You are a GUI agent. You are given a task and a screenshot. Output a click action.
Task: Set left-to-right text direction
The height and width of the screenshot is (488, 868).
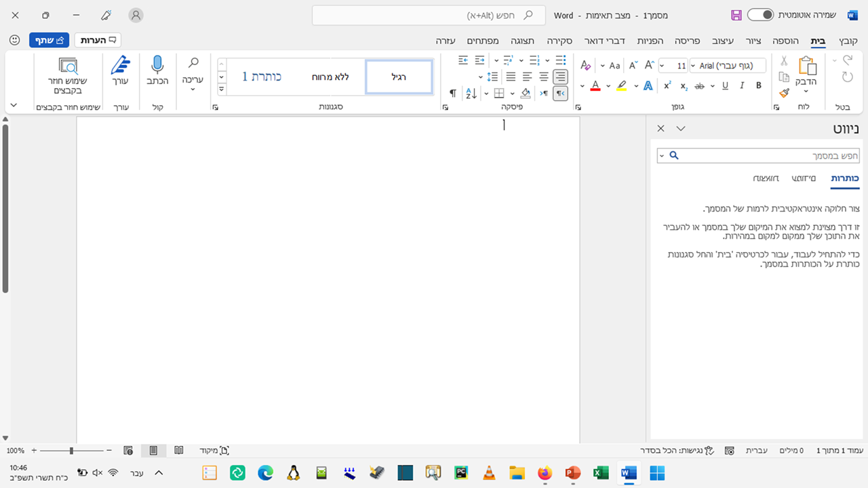(x=543, y=93)
